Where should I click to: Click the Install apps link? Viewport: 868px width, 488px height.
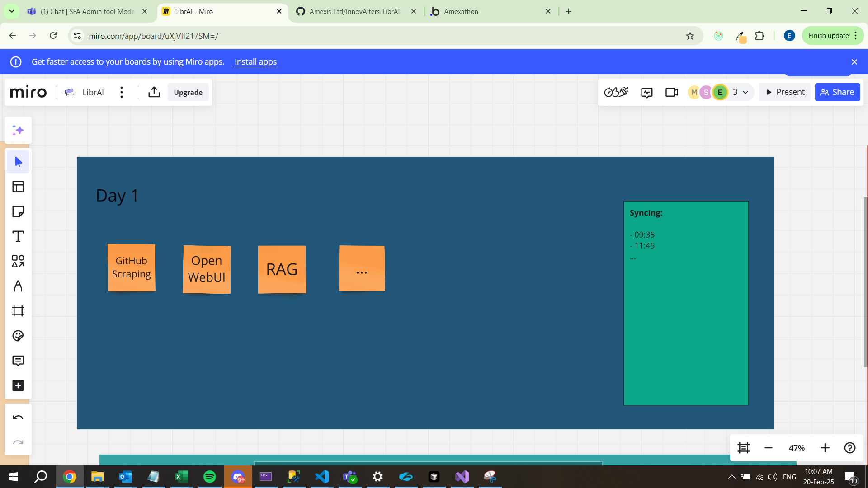[x=255, y=62]
